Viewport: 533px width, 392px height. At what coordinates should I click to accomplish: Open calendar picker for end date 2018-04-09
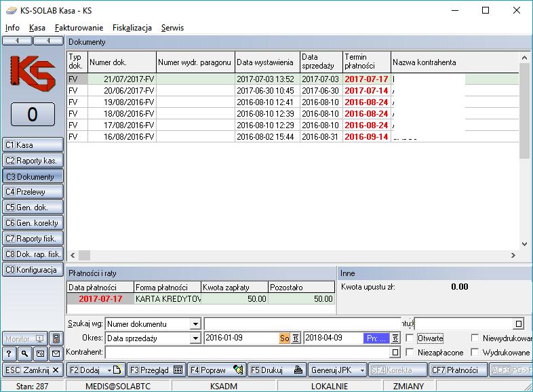tap(395, 338)
